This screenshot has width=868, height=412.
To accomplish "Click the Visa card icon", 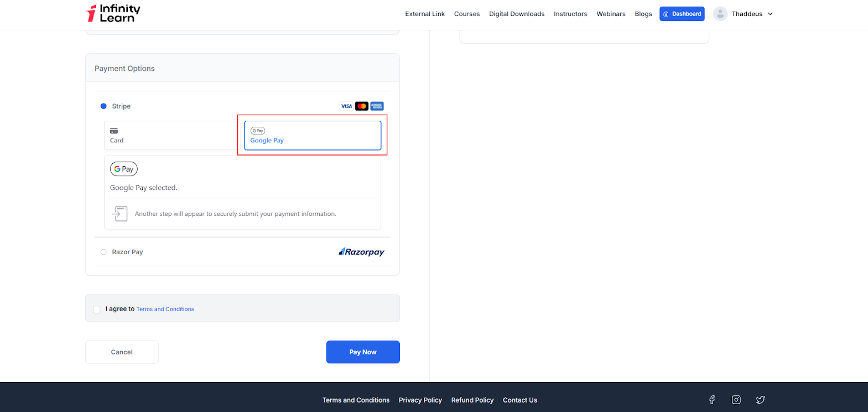I will [x=346, y=106].
